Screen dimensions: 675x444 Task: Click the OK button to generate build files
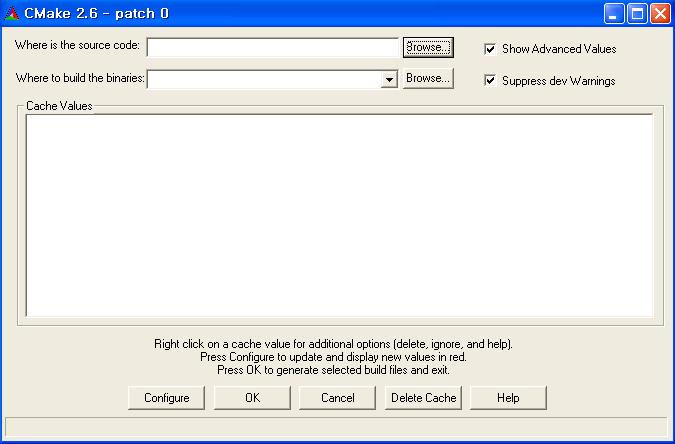[x=252, y=397]
